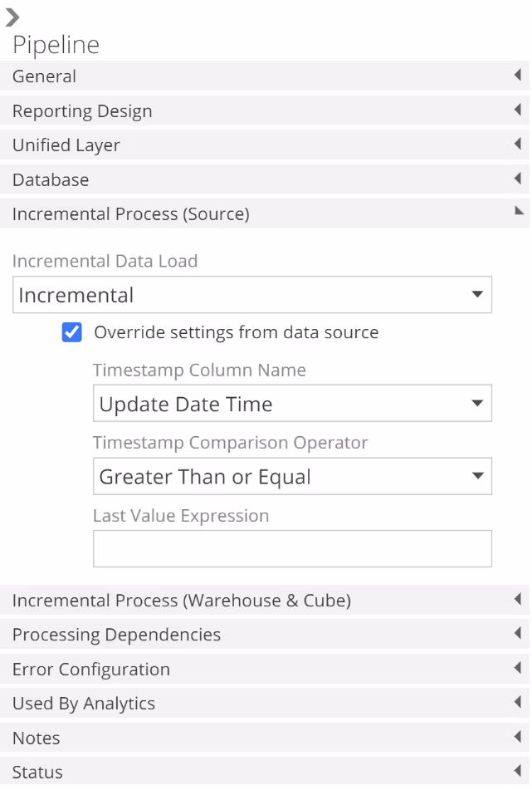
Task: Click the Reporting Design header label
Action: 82,110
